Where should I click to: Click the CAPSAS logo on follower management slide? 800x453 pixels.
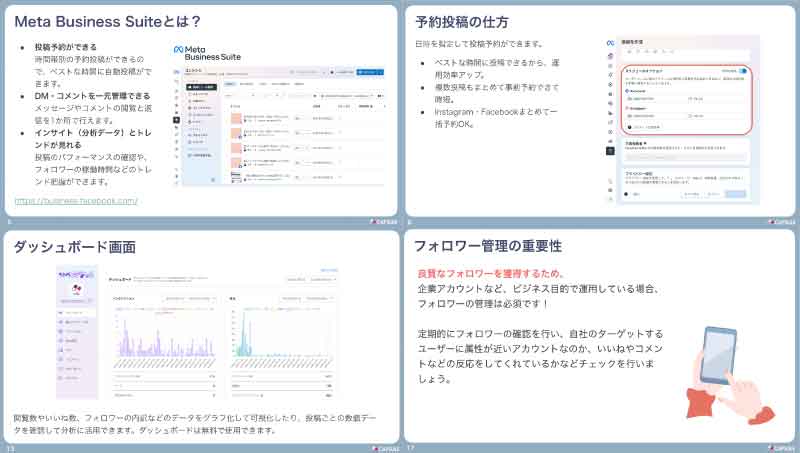781,447
